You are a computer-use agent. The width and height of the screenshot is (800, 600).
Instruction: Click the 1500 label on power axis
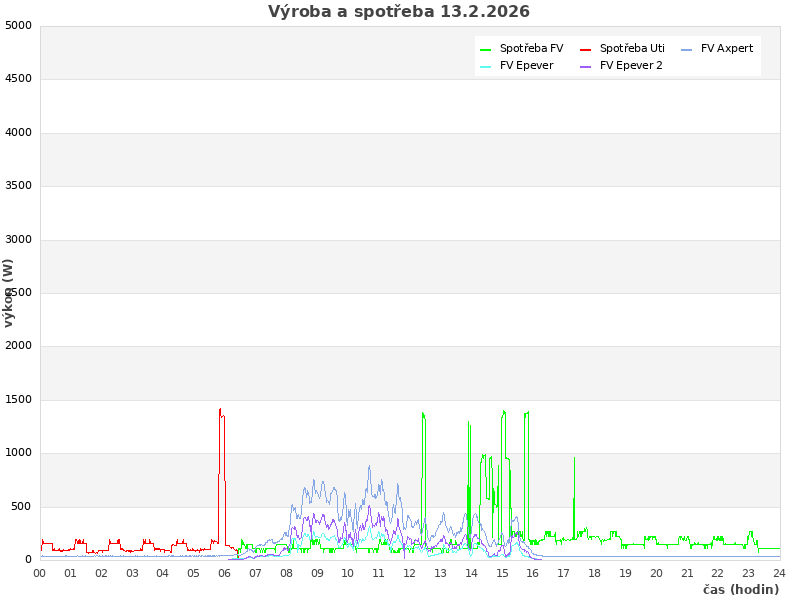[19, 399]
